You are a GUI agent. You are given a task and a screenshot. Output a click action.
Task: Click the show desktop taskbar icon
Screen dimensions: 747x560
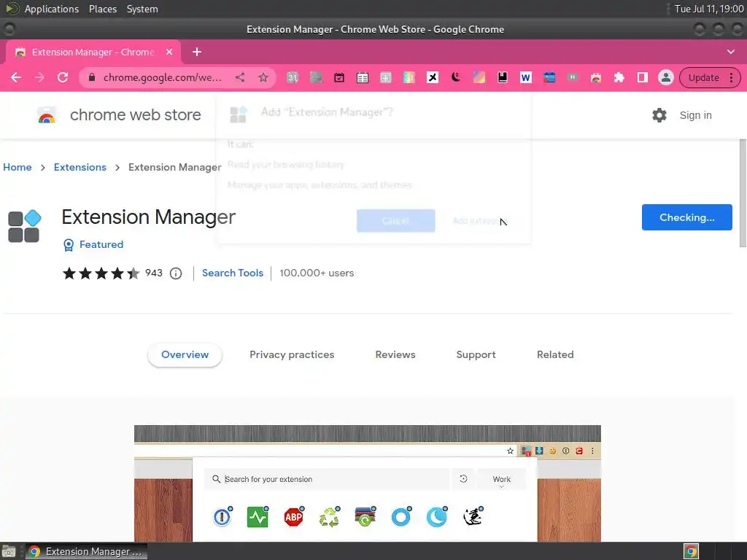[9, 551]
